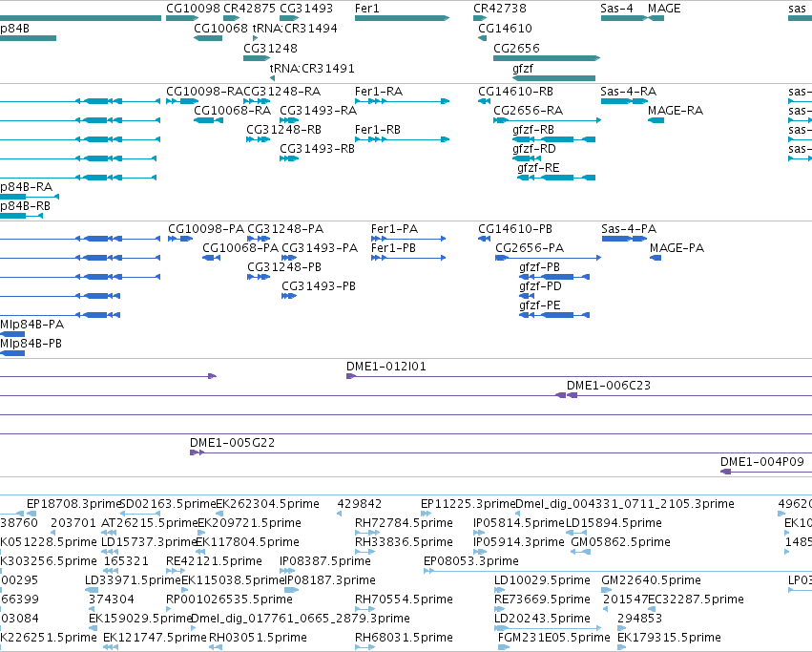Select the Mlp84B-PB protein
This screenshot has width=812, height=652.
click(x=12, y=354)
